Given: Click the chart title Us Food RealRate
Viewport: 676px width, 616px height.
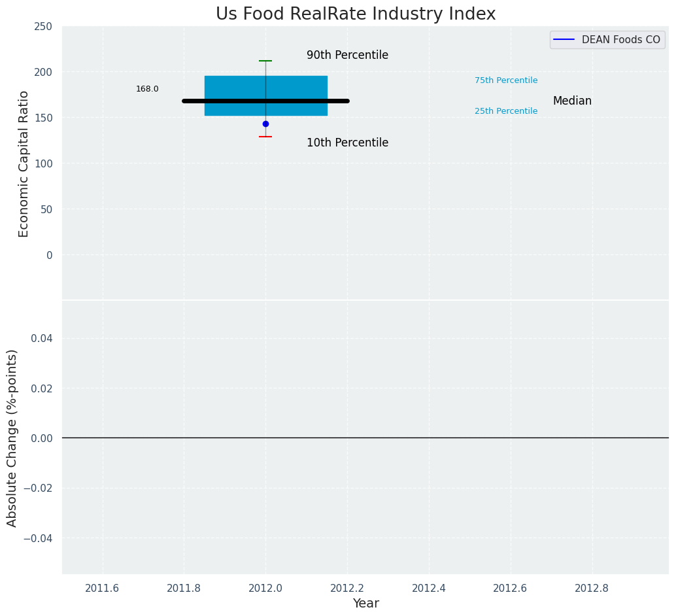Looking at the screenshot, I should pos(356,14).
